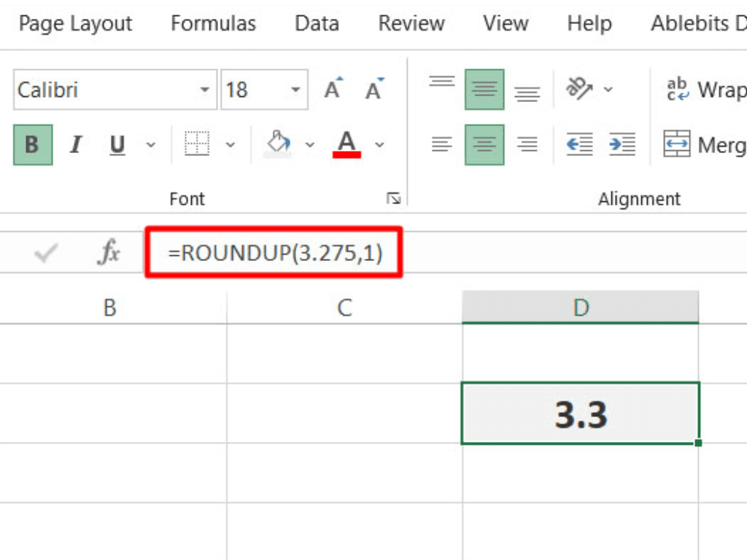The width and height of the screenshot is (747, 560).
Task: Open the Calibri font name dropdown
Action: pos(204,90)
